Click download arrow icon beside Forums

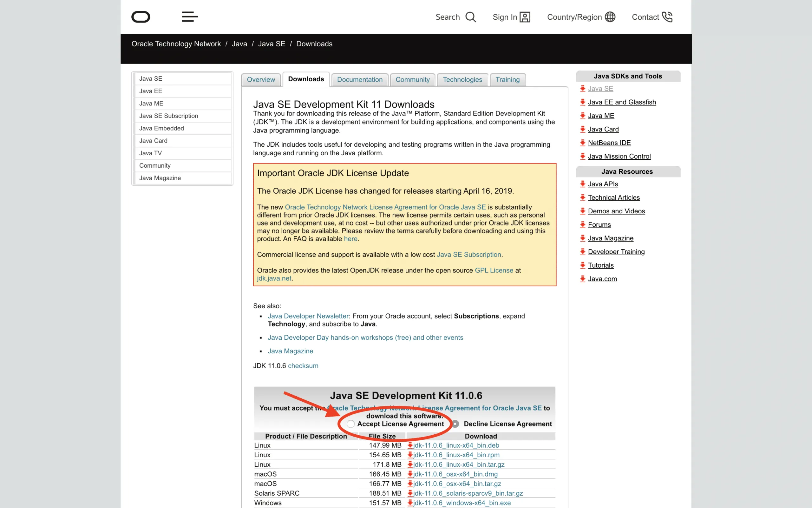583,225
